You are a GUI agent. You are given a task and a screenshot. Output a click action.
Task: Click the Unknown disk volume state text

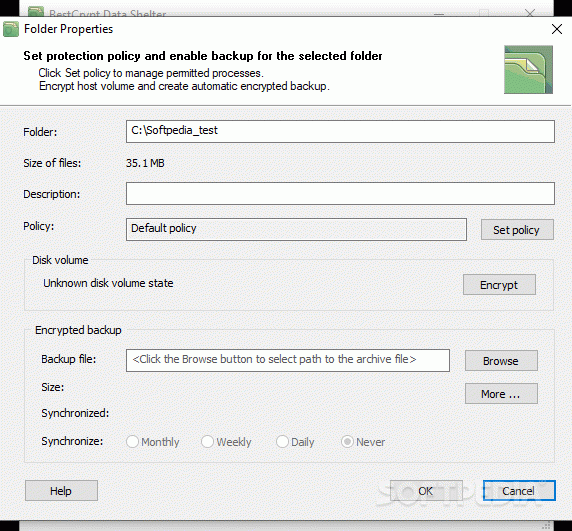coord(108,283)
